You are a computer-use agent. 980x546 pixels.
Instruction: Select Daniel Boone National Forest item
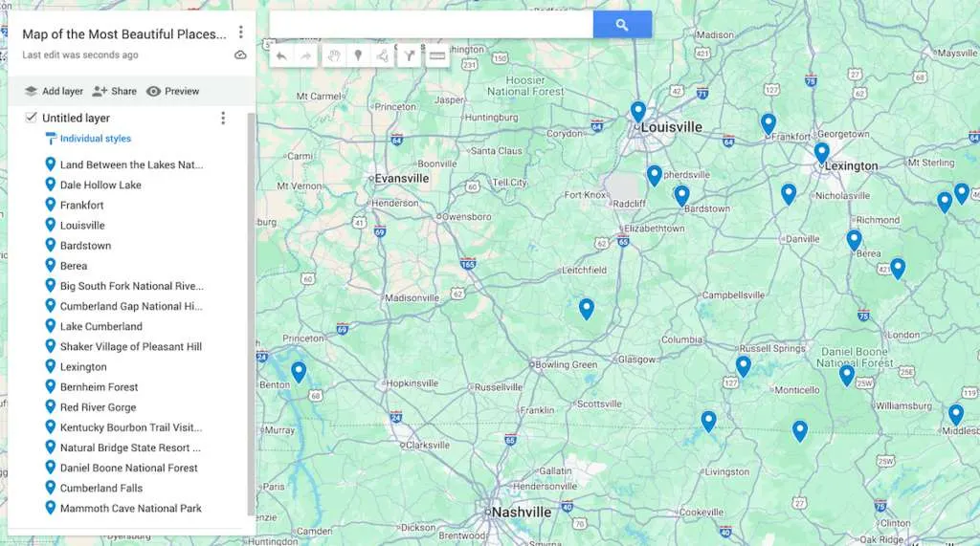[x=128, y=468]
